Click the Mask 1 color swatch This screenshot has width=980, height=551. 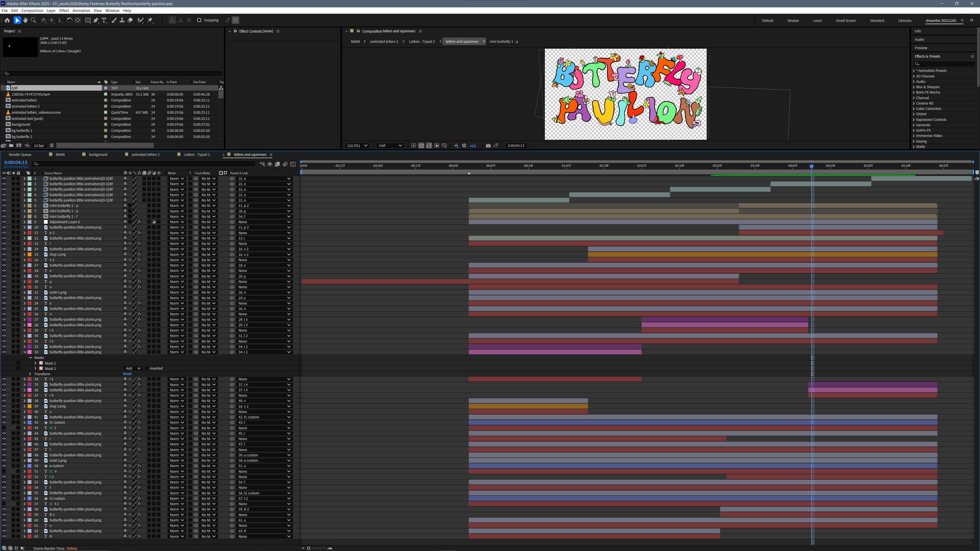[x=41, y=363]
